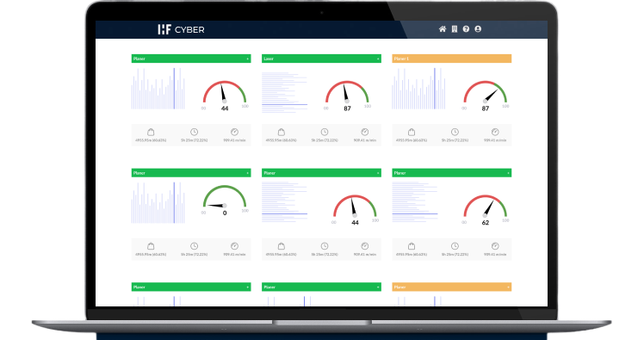The width and height of the screenshot is (644, 340).
Task: Click speedometer icon in card with gauge 0
Action: [x=234, y=246]
